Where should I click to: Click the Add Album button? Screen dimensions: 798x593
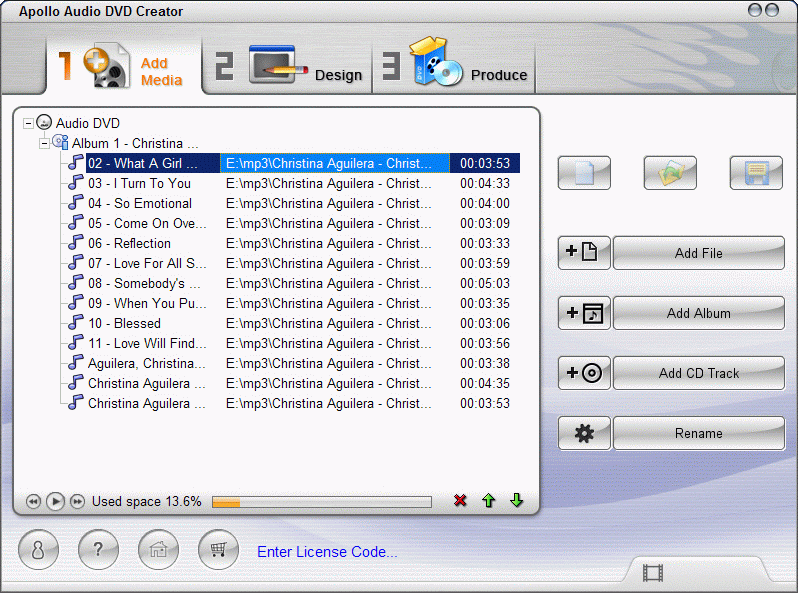pyautogui.click(x=698, y=313)
